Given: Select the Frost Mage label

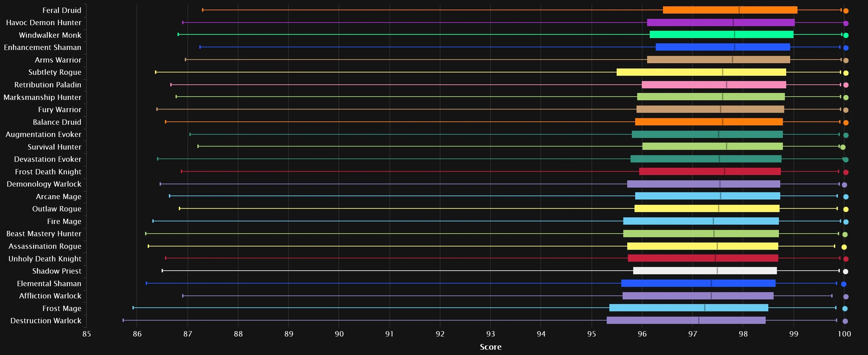Looking at the screenshot, I should click(x=62, y=308).
